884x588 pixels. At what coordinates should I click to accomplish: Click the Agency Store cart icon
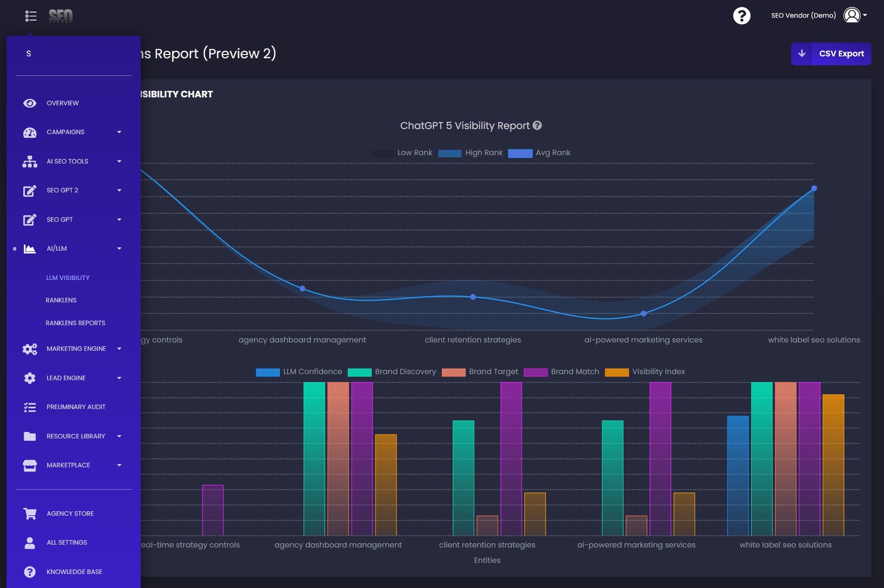coord(30,513)
